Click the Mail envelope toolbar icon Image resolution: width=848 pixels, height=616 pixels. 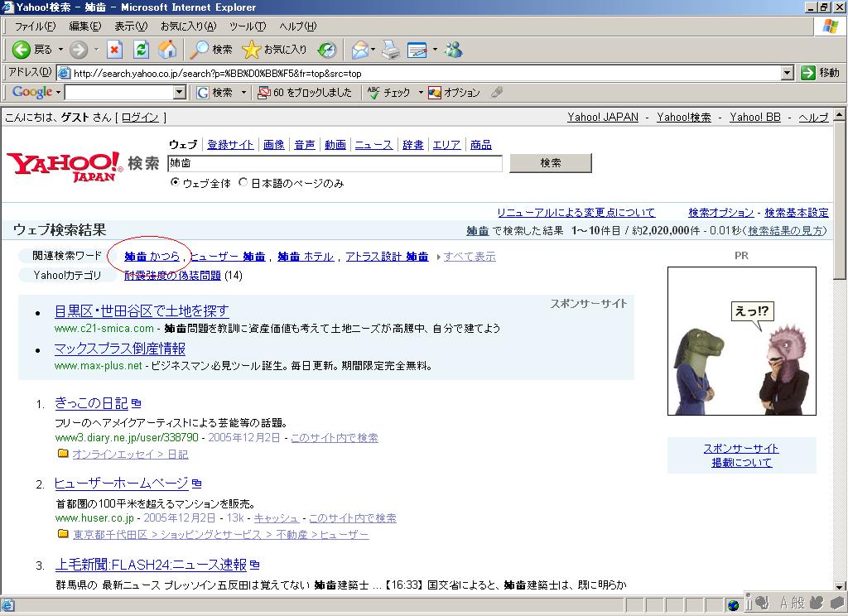359,50
